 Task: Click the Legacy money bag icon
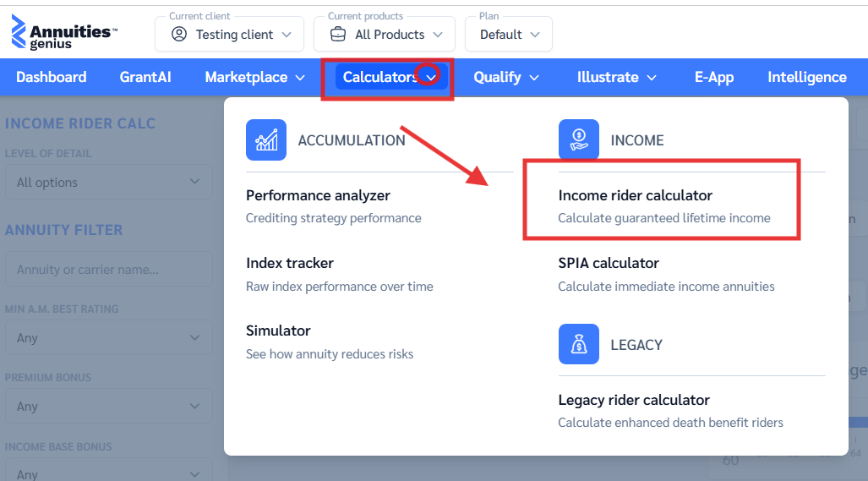point(578,344)
